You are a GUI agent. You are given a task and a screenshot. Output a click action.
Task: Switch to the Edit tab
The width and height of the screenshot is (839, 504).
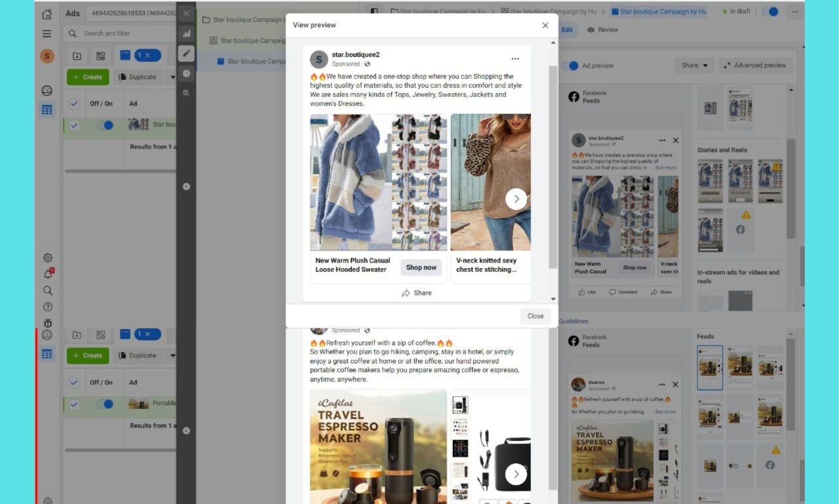[x=566, y=29]
